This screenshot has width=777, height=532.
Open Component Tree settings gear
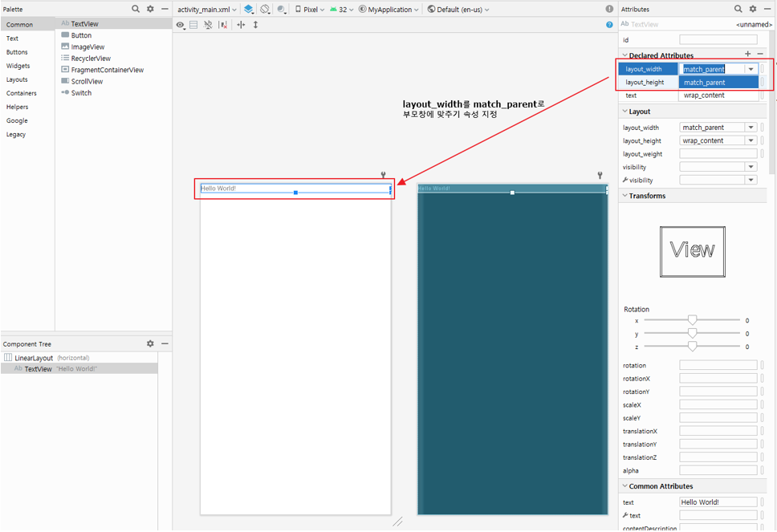tap(150, 343)
